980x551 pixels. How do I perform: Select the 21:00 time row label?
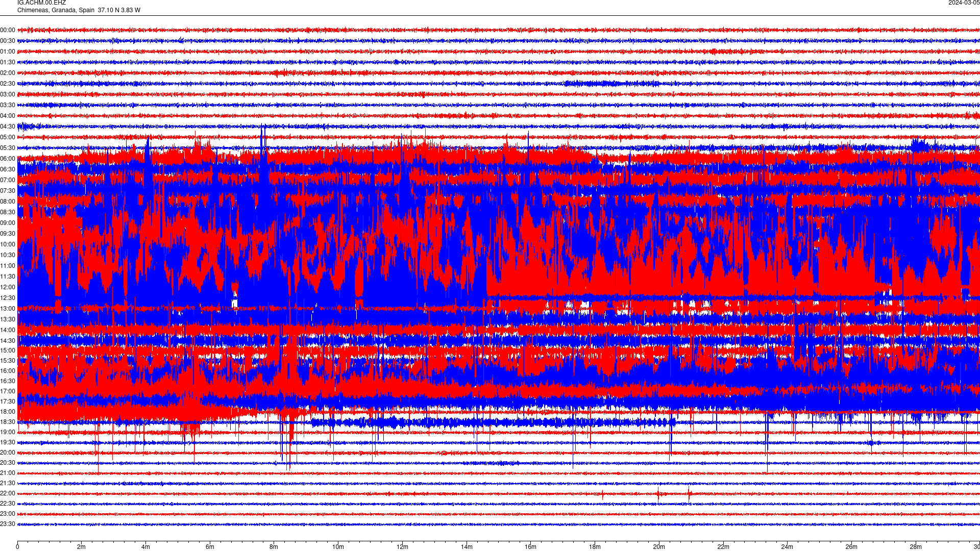[8, 473]
